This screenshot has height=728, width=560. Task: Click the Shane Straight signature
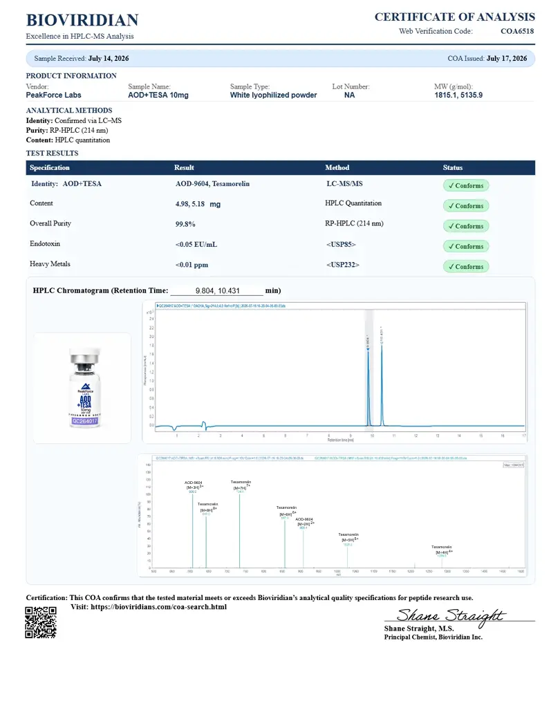[x=450, y=616]
